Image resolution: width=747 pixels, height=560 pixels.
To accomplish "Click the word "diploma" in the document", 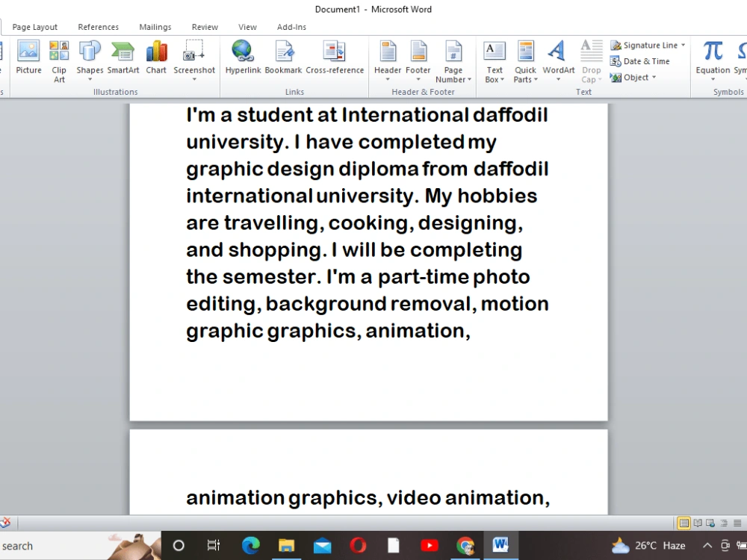I will coord(379,169).
